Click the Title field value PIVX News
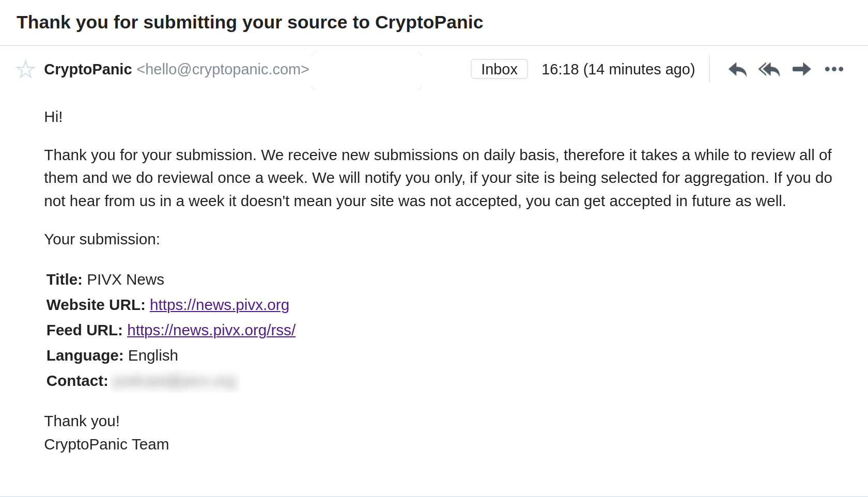Image resolution: width=868 pixels, height=497 pixels. click(x=126, y=279)
